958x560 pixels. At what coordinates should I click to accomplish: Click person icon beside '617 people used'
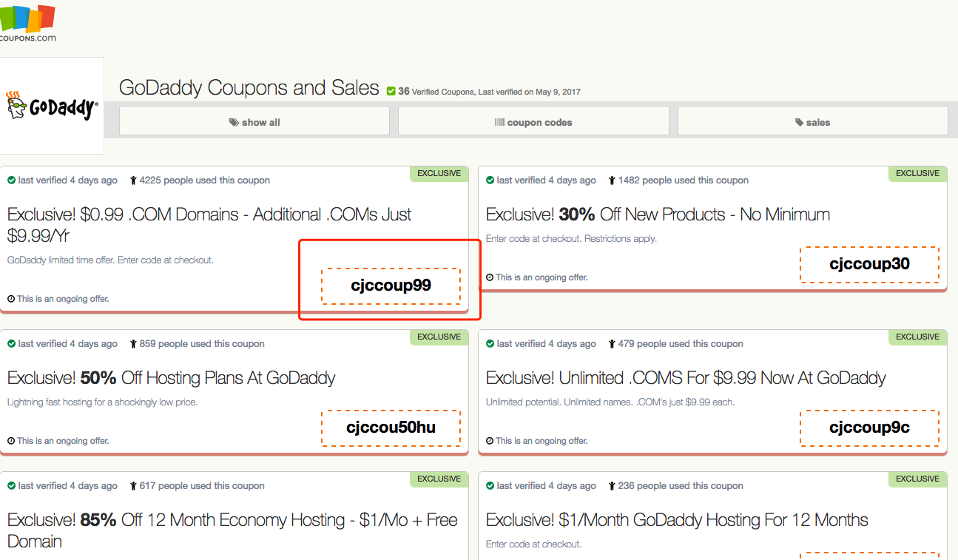pyautogui.click(x=133, y=486)
